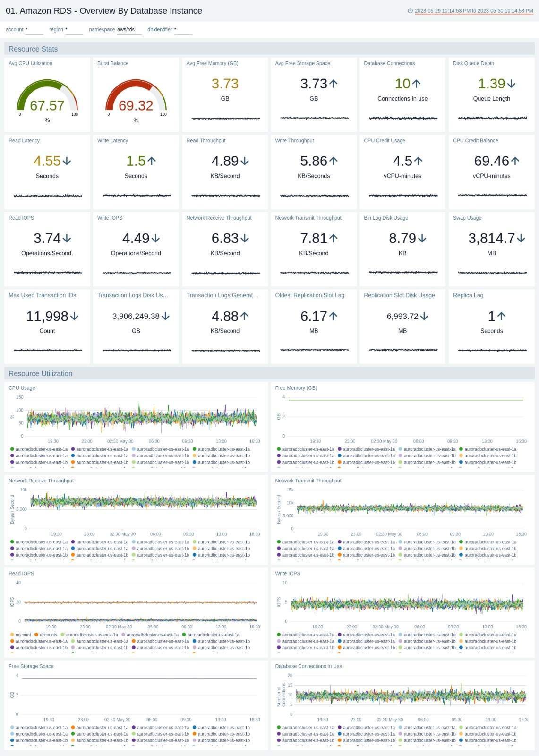This screenshot has height=756, width=539.
Task: Click the green line in Free Memory chart
Action: pos(406,400)
